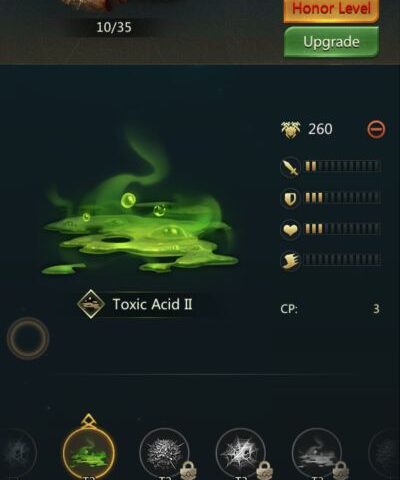The width and height of the screenshot is (400, 480).
Task: Tap the winged boot speed icon
Action: click(x=290, y=261)
